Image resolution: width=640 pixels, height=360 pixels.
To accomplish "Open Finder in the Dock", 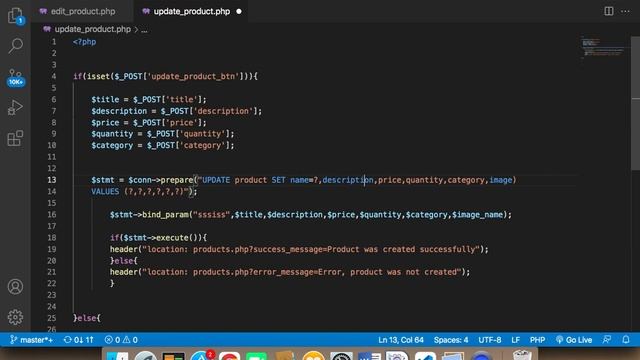I will click(117, 356).
